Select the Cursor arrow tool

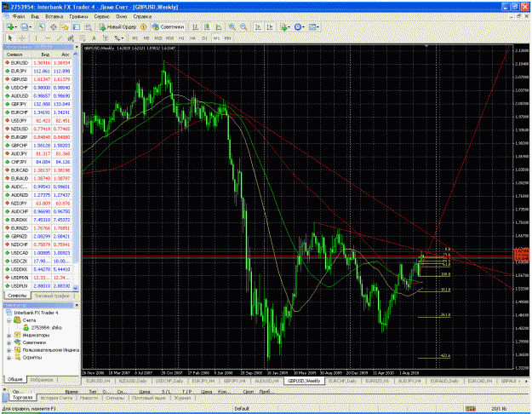pyautogui.click(x=10, y=38)
